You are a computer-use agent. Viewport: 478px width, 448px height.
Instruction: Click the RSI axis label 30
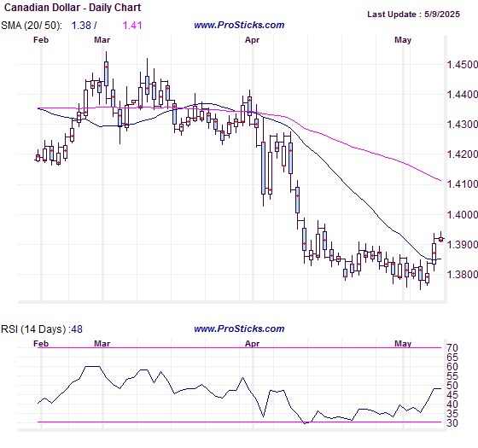point(452,423)
